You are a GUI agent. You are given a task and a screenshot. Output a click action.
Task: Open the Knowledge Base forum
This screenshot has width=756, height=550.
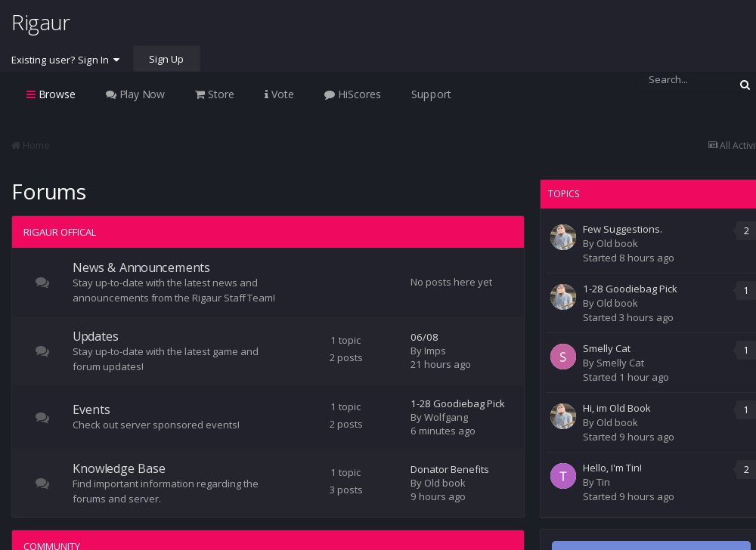[x=119, y=468]
